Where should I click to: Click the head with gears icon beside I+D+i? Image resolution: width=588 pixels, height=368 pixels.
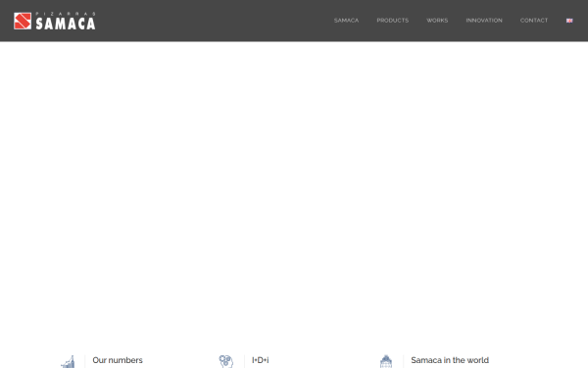pyautogui.click(x=226, y=361)
